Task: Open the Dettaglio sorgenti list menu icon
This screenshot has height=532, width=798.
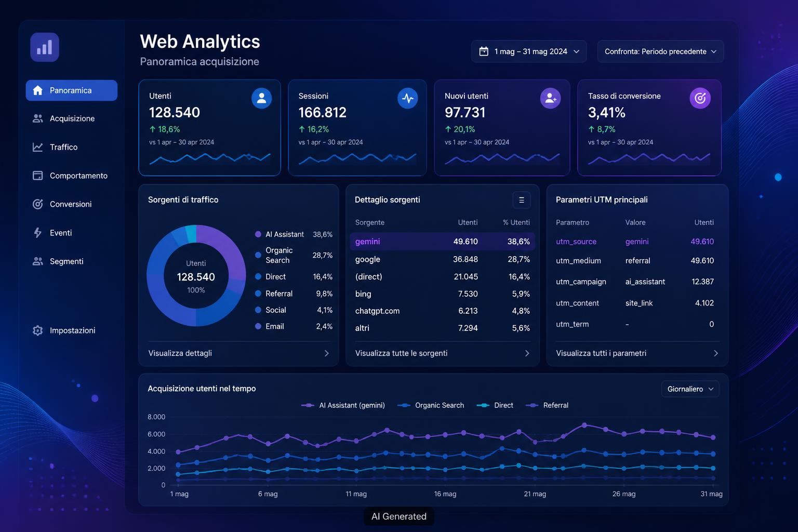Action: tap(522, 200)
